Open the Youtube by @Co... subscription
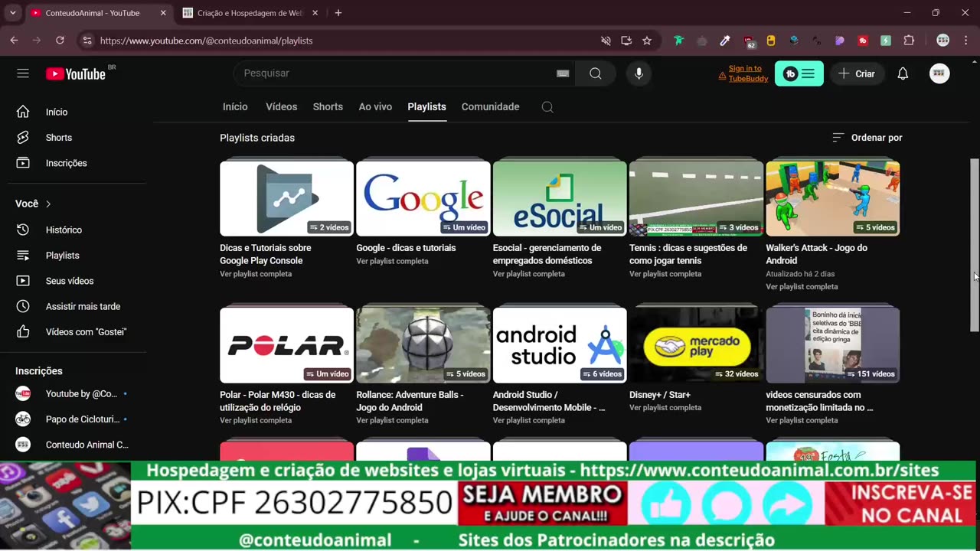This screenshot has height=551, width=980. pos(75,393)
